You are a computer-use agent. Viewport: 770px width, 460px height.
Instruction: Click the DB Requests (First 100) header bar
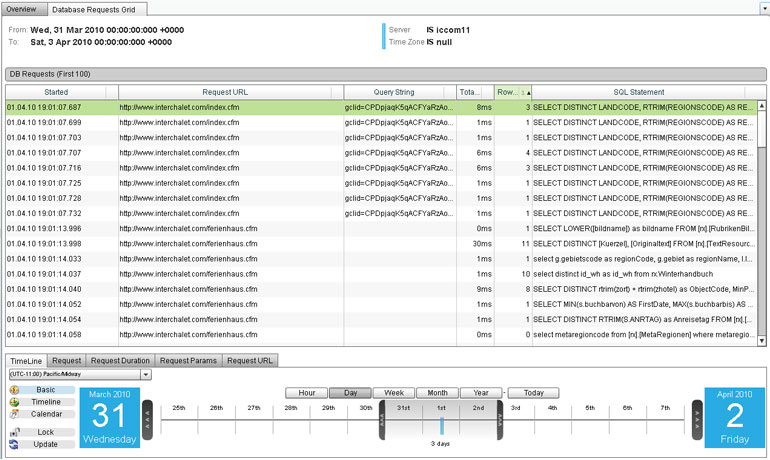[x=385, y=74]
